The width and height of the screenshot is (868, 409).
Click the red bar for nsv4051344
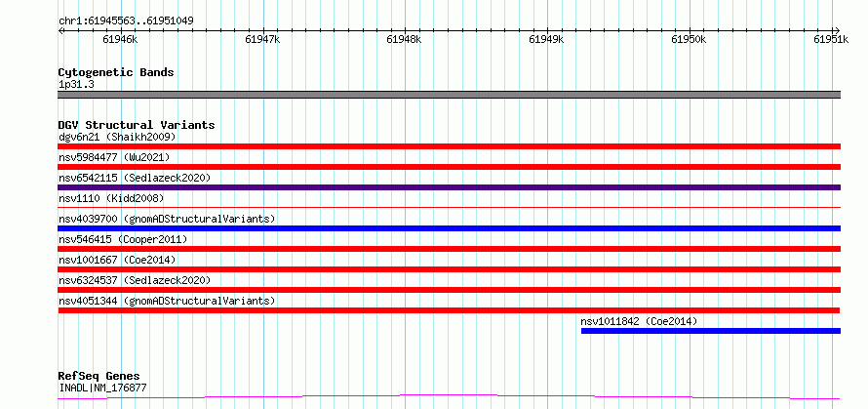449,310
